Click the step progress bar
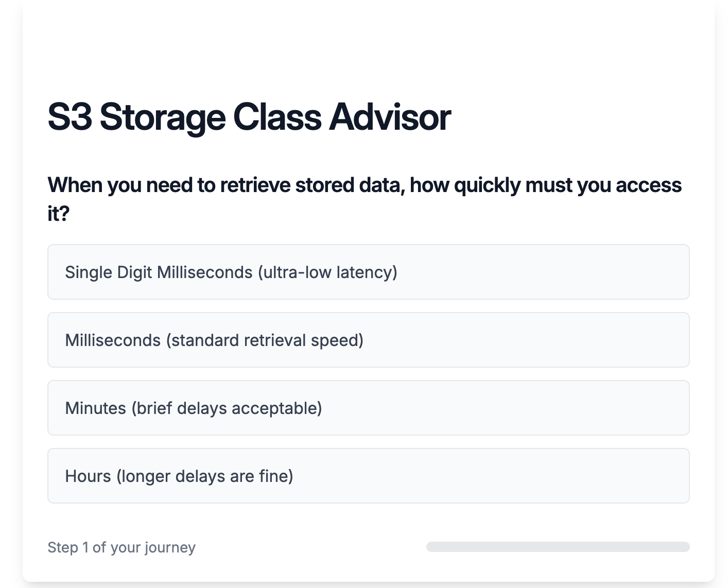 558,547
